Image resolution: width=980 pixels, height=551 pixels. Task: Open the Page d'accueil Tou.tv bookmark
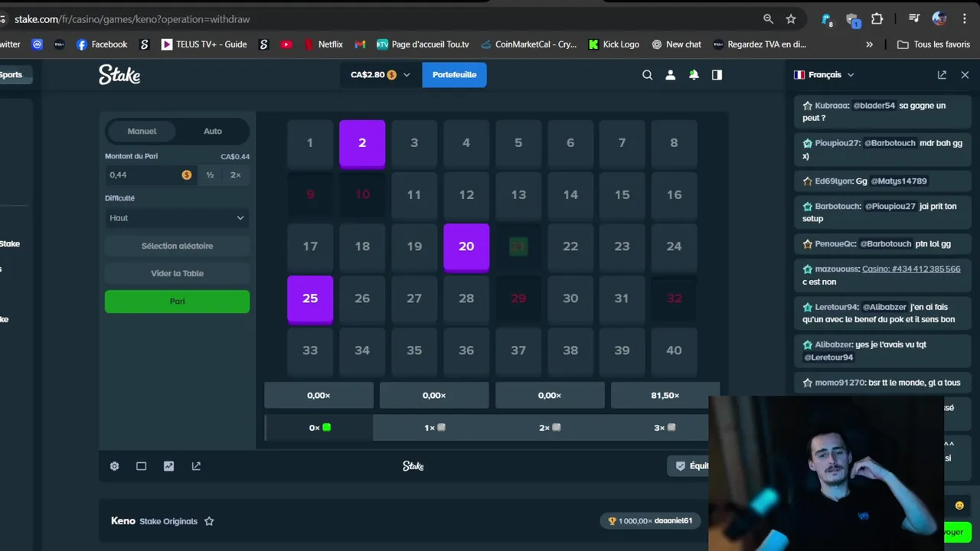[x=423, y=44]
